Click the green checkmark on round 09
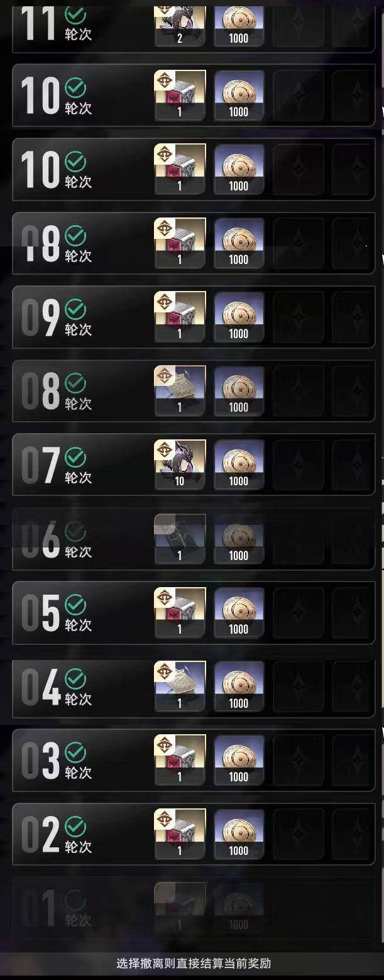 (x=75, y=310)
